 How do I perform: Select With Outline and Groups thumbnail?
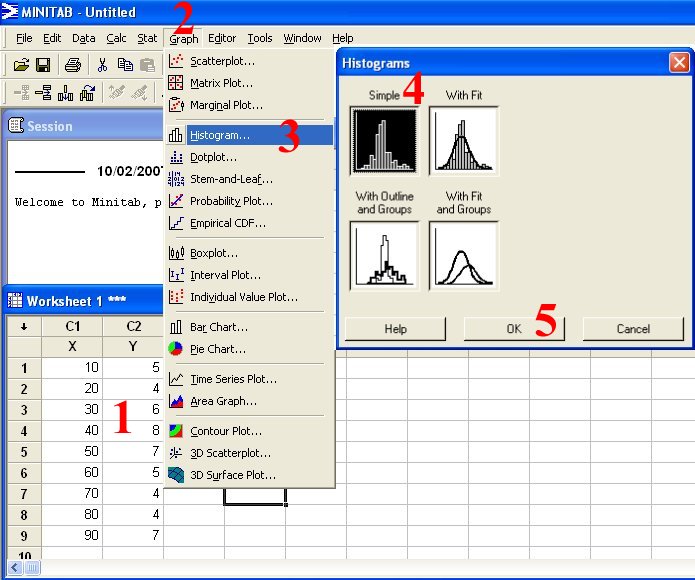point(385,256)
